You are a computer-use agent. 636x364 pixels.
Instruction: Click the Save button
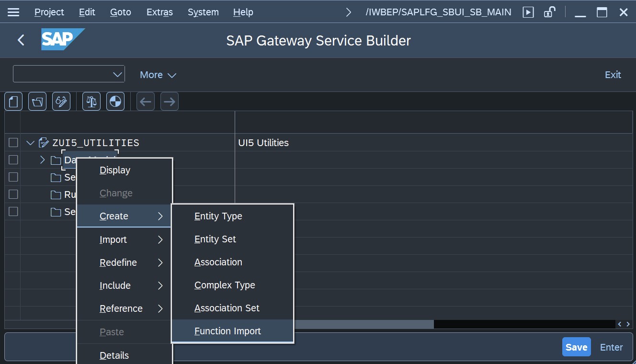tap(576, 347)
